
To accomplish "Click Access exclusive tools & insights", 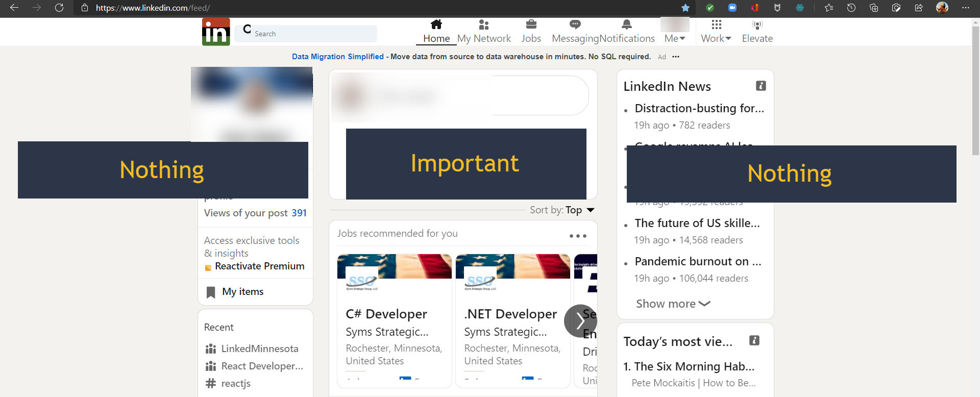I will tap(252, 246).
